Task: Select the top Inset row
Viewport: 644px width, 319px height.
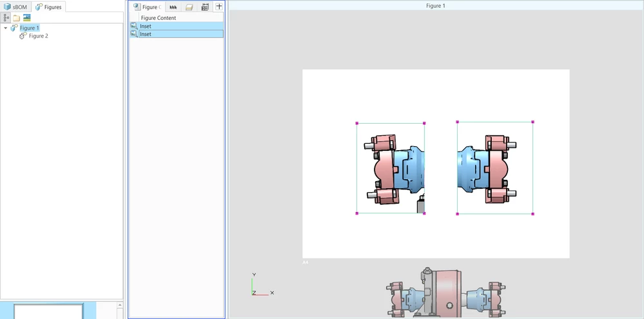Action: [x=177, y=26]
